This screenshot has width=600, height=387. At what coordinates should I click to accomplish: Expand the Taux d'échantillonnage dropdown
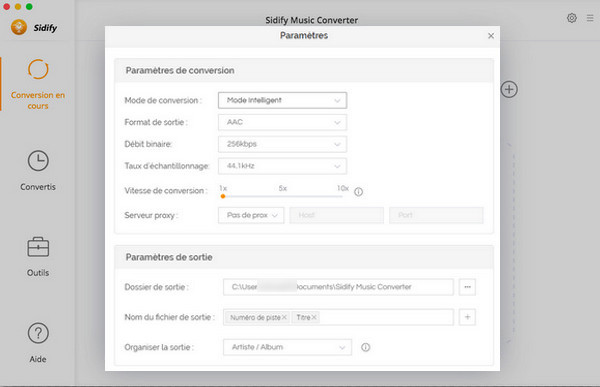[x=282, y=166]
